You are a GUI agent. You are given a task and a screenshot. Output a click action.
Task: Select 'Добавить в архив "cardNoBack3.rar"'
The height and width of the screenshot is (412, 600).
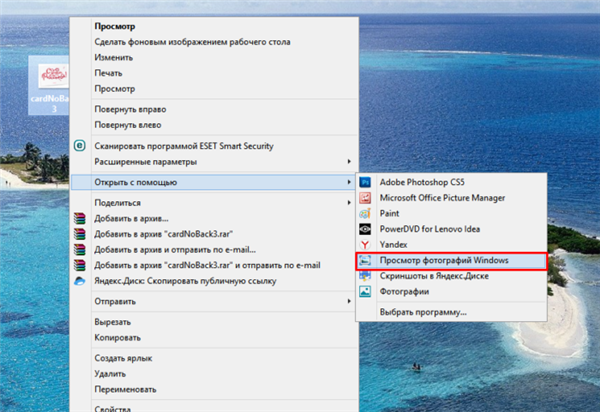point(164,234)
